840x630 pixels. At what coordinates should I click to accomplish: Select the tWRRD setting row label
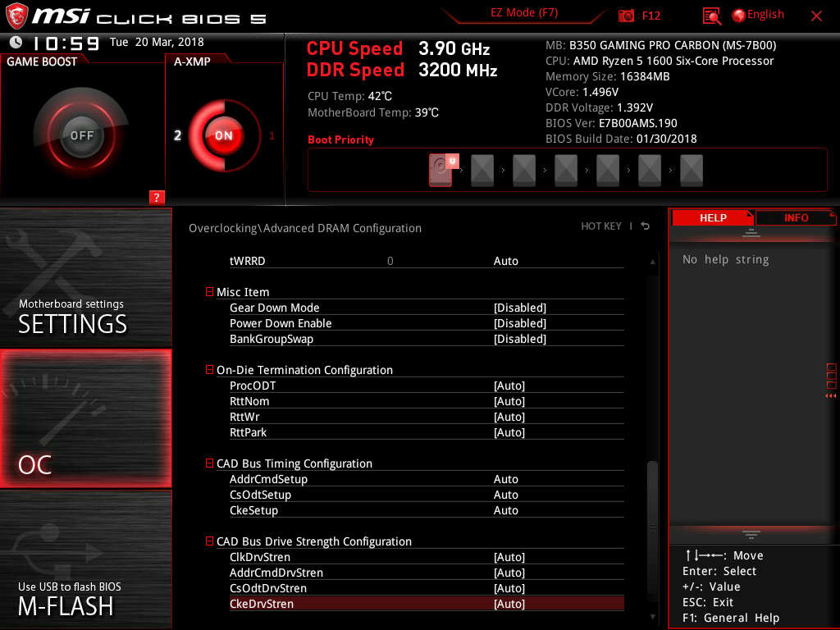click(x=248, y=261)
